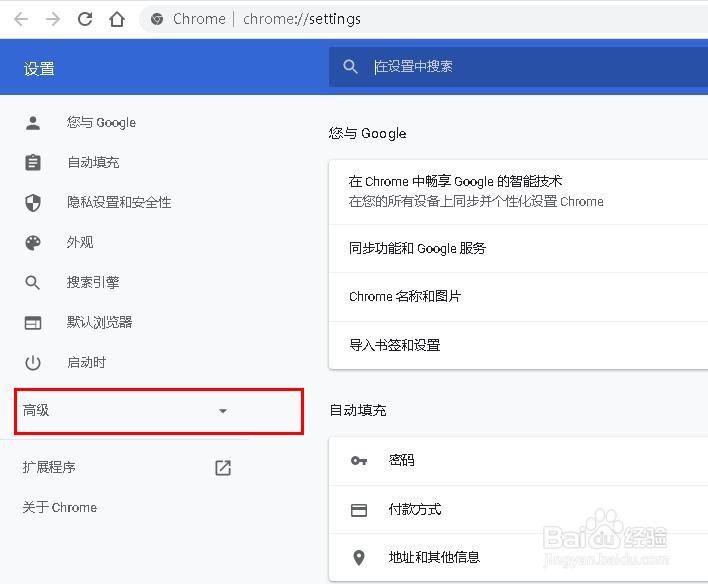
Task: Open the 付款方式 settings row
Action: point(518,510)
